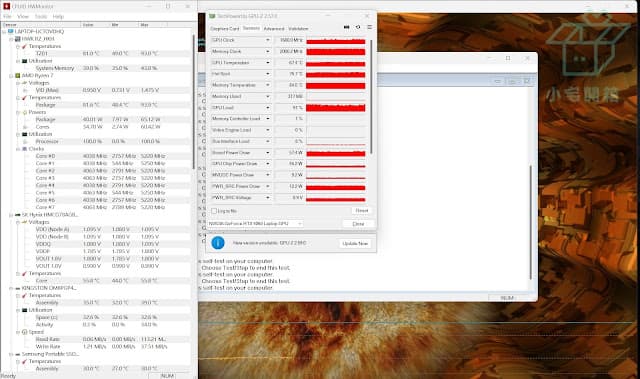Screen dimensions: 640x379
Task: Click the drive icon beside Samsung Portable SSD
Action: tap(18, 354)
